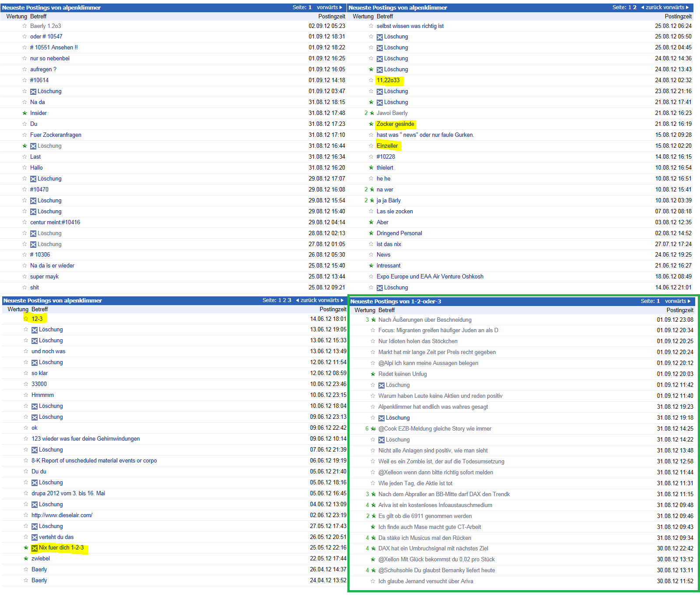Open the posting "# 10551 Ansehen !!"
This screenshot has width=700, height=612.
(54, 48)
